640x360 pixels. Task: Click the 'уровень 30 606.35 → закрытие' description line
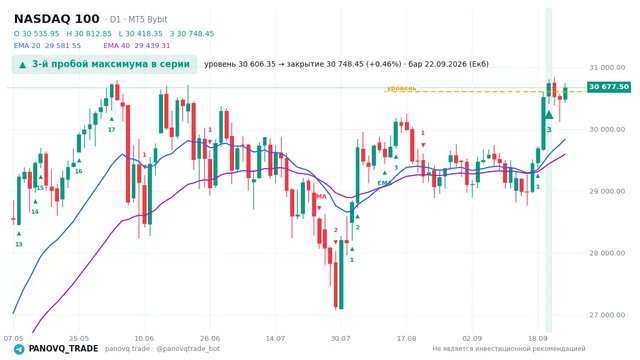click(346, 64)
